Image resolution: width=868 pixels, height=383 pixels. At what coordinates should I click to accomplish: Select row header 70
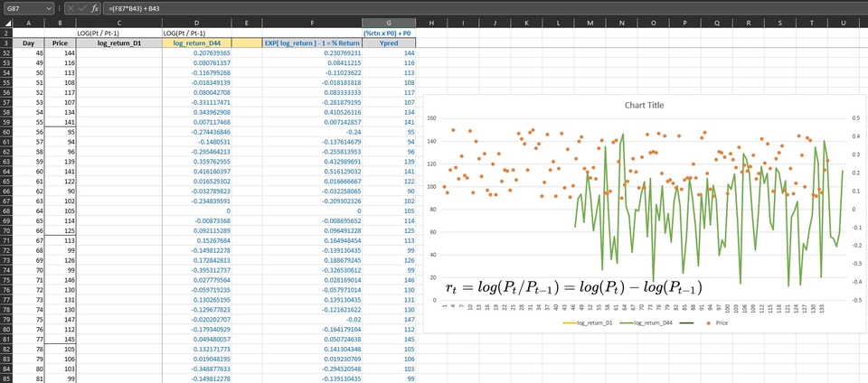(x=6, y=230)
